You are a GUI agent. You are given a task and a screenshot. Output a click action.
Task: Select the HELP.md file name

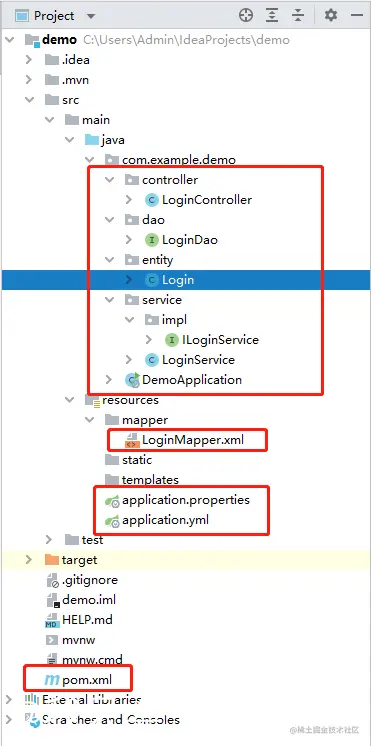point(88,620)
